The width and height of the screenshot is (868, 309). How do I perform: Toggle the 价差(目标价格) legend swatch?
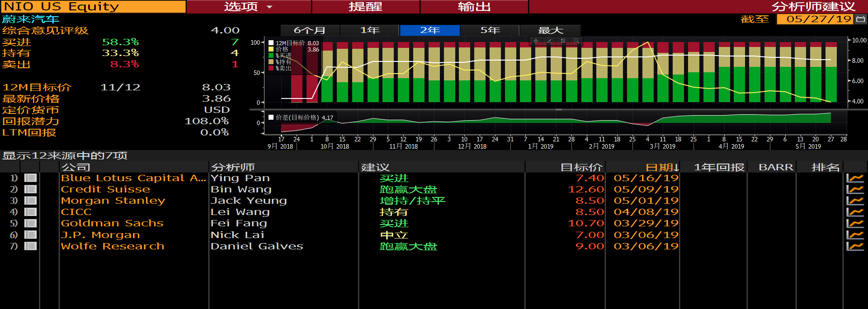tap(271, 117)
